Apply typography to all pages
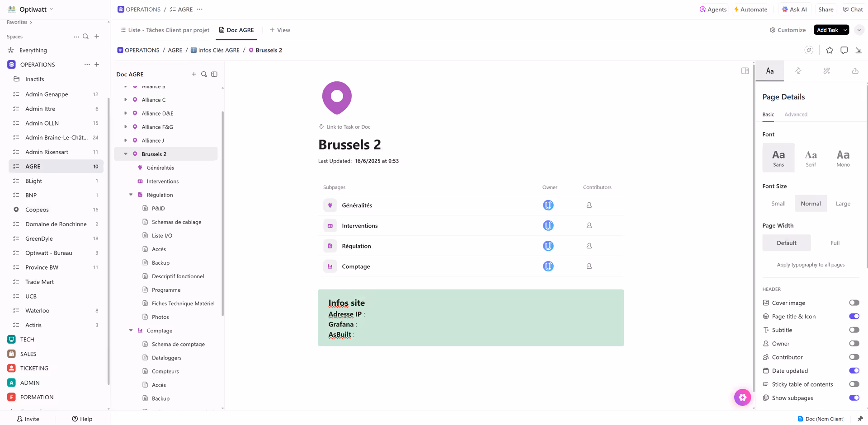Screen dimensions: 868x425 pyautogui.click(x=810, y=265)
